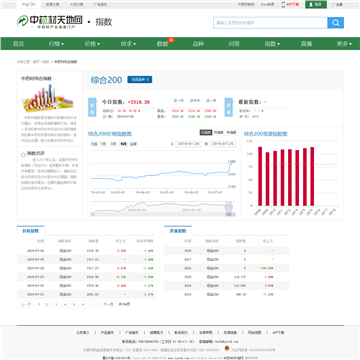Click the chart navigator right scroll arrow
The height and width of the screenshot is (360, 360).
click(234, 214)
